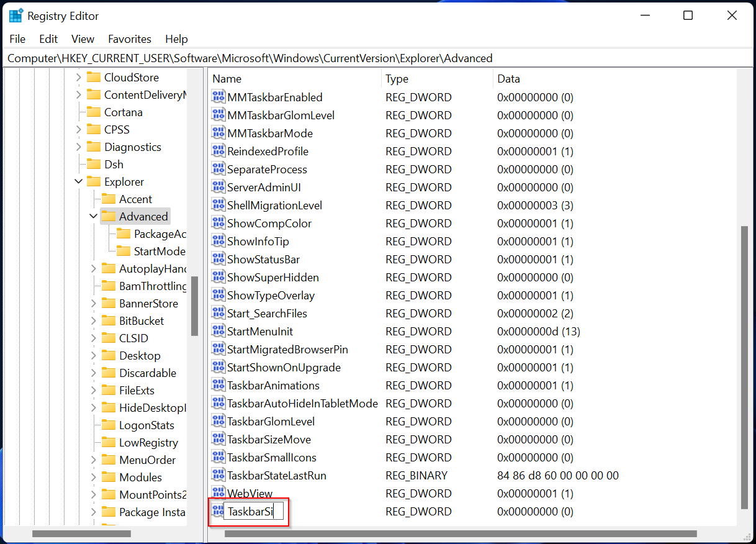
Task: Click the DWORD icon beside ShowStatusBar
Action: click(x=218, y=259)
